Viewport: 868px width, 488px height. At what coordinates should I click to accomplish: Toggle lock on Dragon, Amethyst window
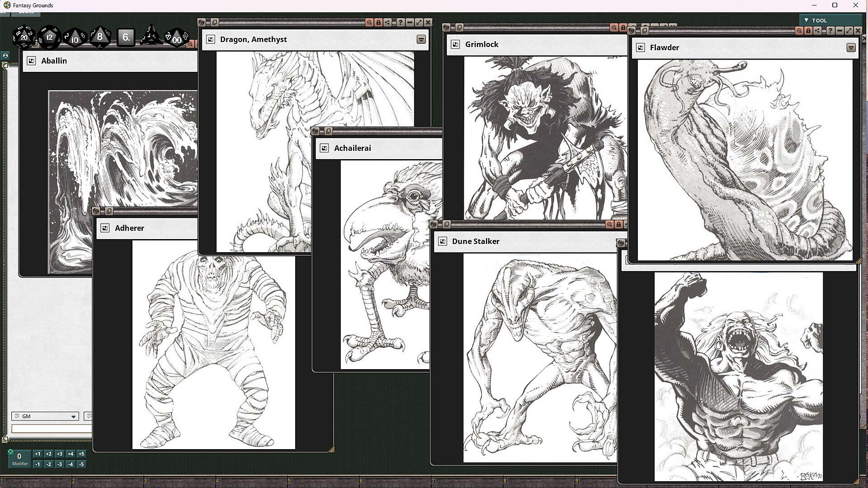[378, 22]
